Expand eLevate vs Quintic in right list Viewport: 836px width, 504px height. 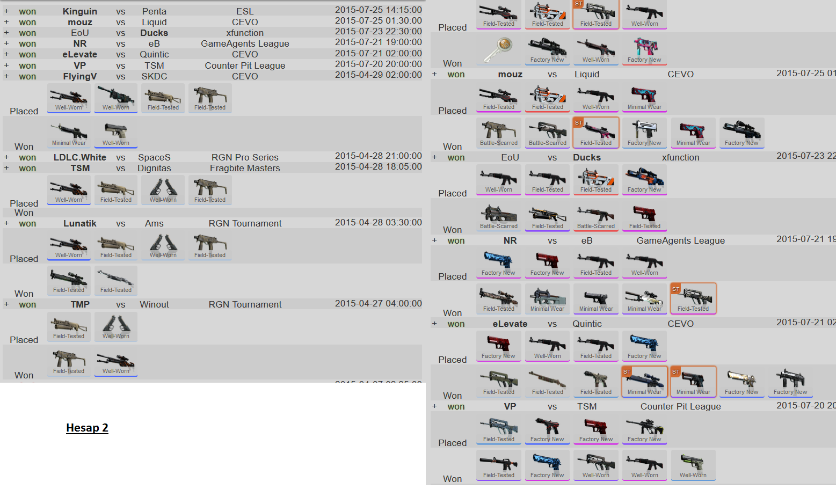[434, 324]
